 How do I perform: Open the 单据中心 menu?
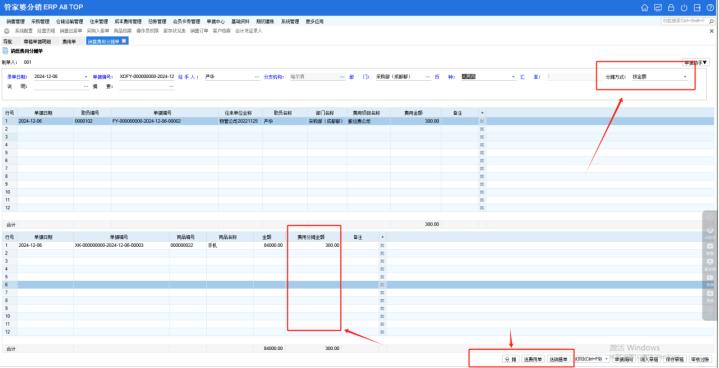pyautogui.click(x=216, y=21)
